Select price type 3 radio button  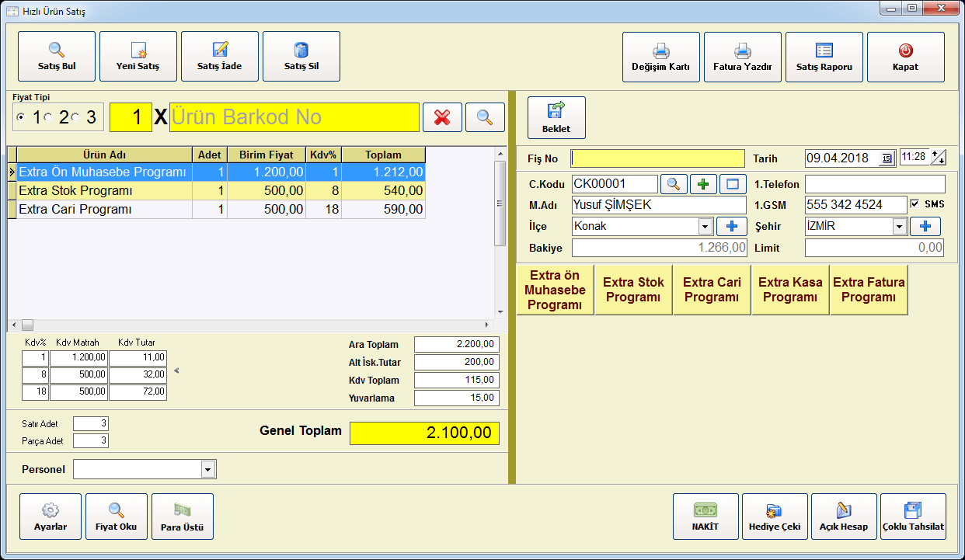point(75,117)
